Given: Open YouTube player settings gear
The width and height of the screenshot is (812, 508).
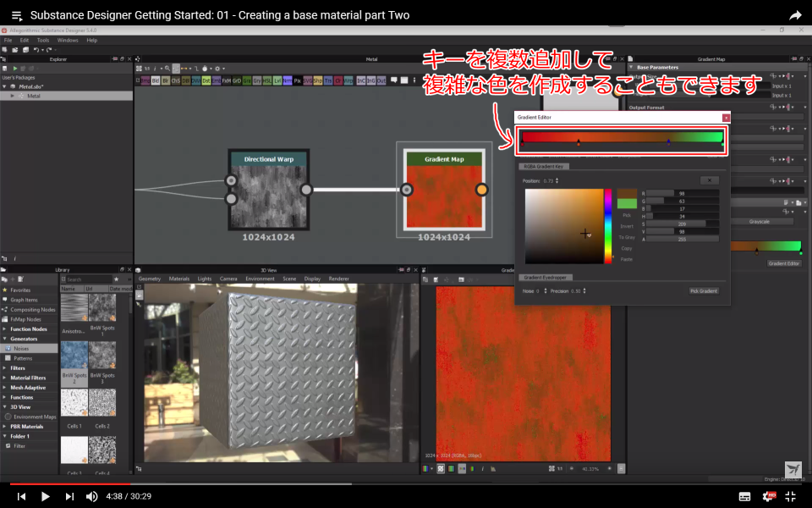Looking at the screenshot, I should tap(769, 497).
